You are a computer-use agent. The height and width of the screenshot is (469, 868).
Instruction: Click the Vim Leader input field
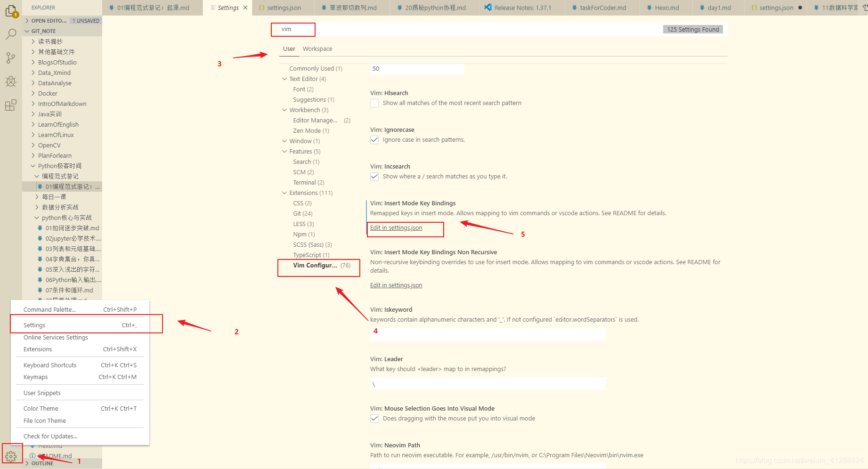487,384
